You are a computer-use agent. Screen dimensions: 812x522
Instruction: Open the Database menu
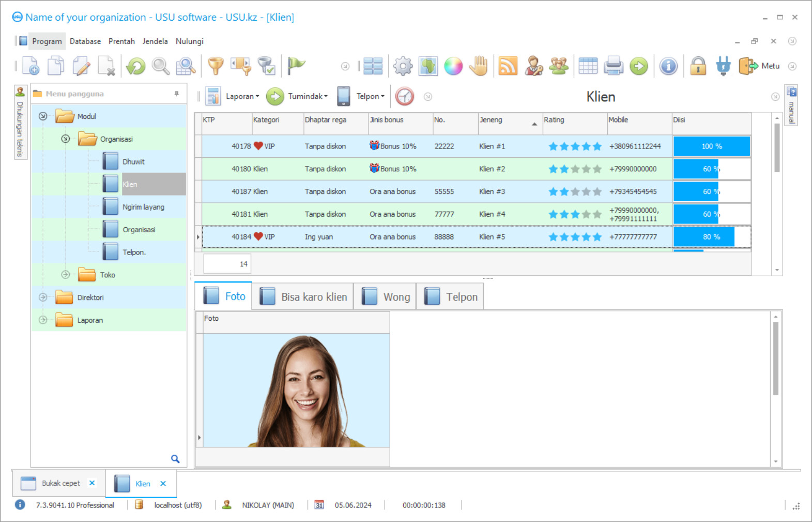click(85, 41)
